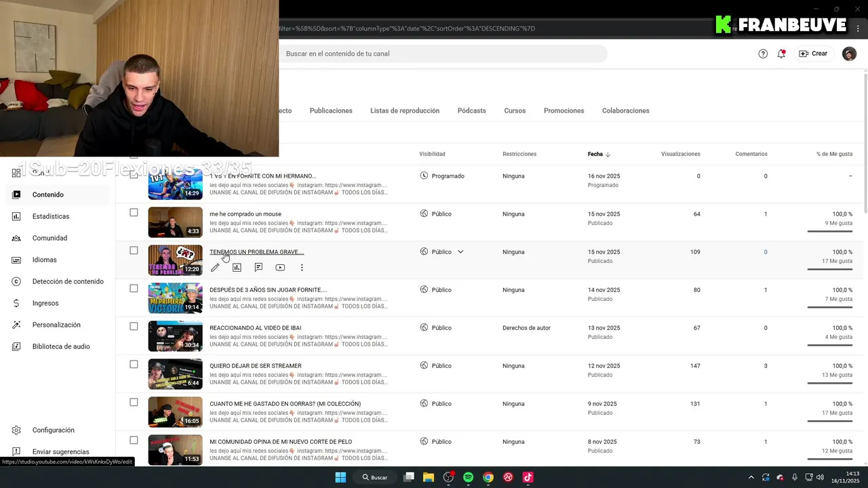The height and width of the screenshot is (488, 868).
Task: Open thumbnail of DESPUÉS DE 3 AÑOS SIN JUGAR FORNITE
Action: (x=175, y=298)
